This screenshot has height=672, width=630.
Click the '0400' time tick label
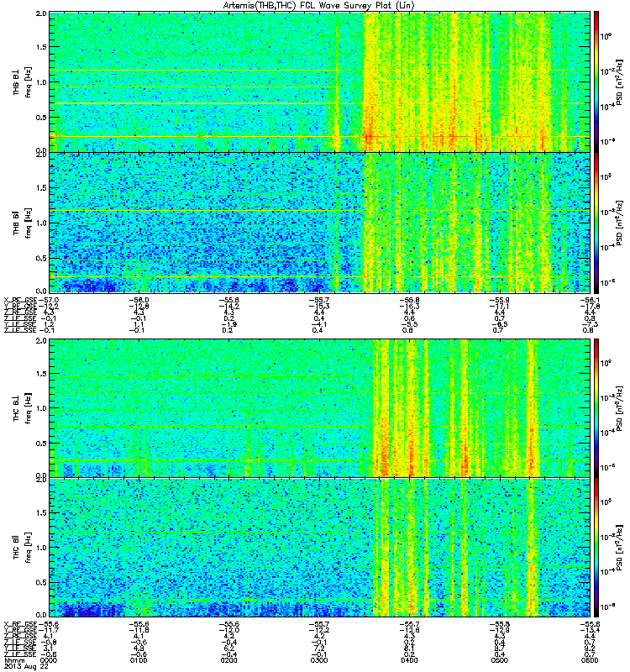click(x=409, y=660)
